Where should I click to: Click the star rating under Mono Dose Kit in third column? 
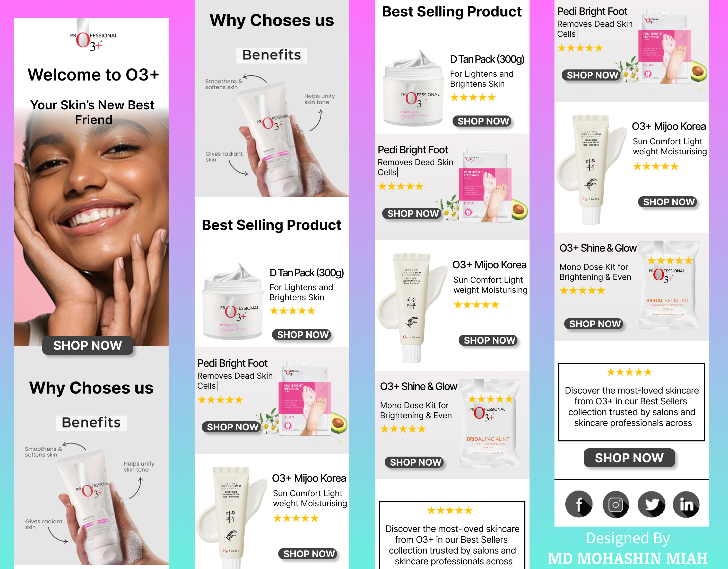click(403, 429)
